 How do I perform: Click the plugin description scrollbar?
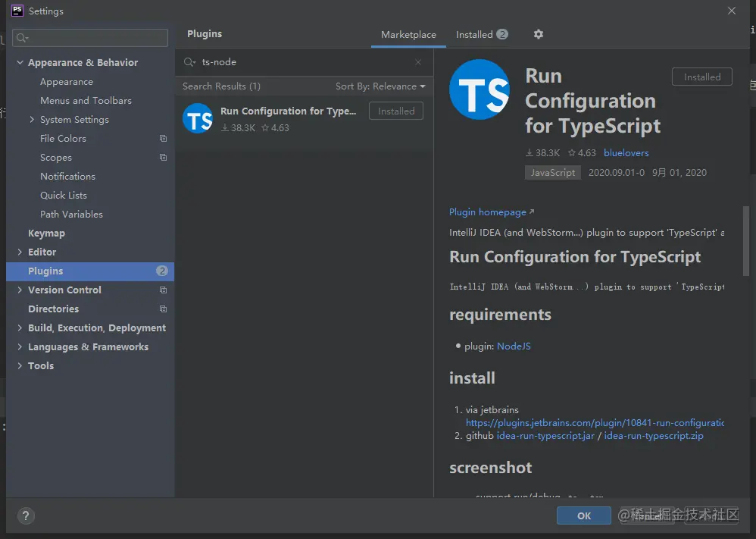point(746,240)
